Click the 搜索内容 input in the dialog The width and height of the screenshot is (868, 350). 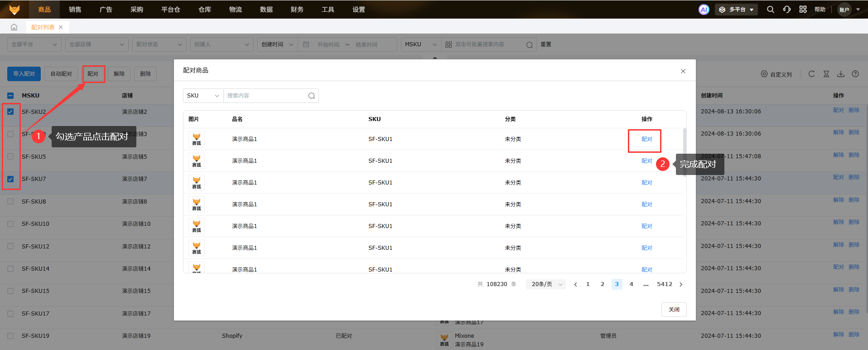coord(265,96)
